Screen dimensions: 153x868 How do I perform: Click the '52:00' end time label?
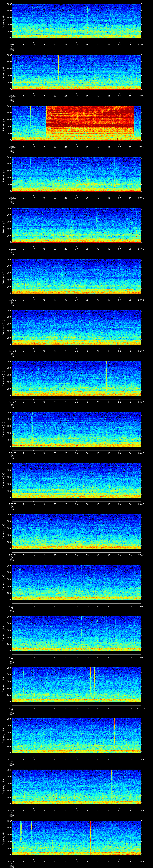(x=141, y=300)
